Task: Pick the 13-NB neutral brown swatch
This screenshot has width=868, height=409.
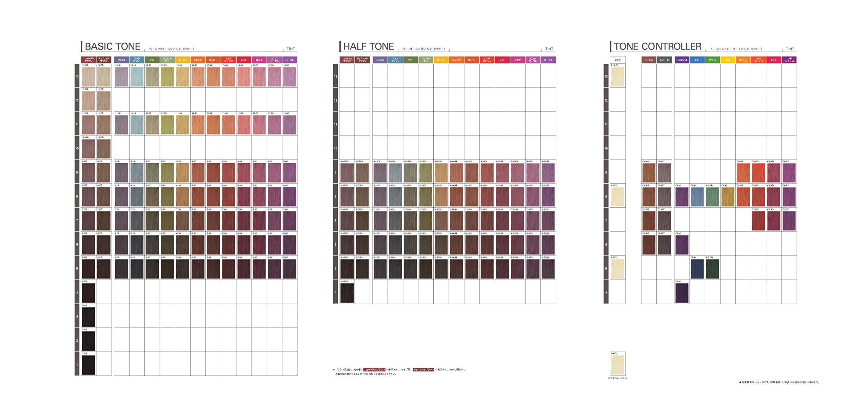Action: pos(88,77)
